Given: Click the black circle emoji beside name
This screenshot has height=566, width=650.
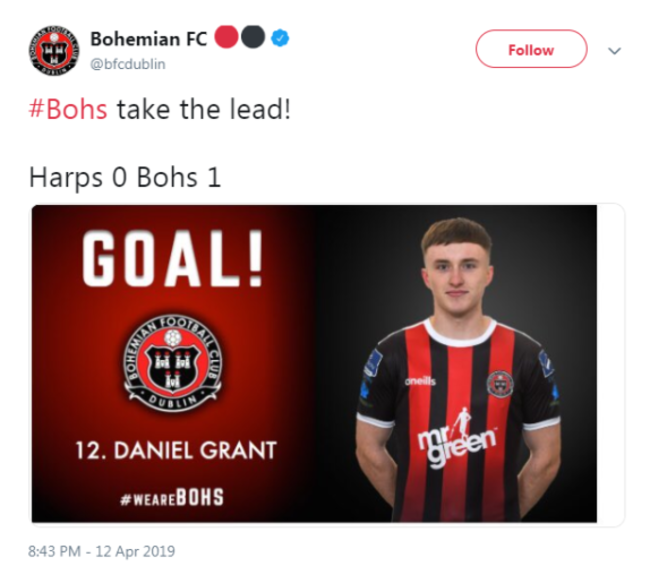Looking at the screenshot, I should pyautogui.click(x=253, y=37).
